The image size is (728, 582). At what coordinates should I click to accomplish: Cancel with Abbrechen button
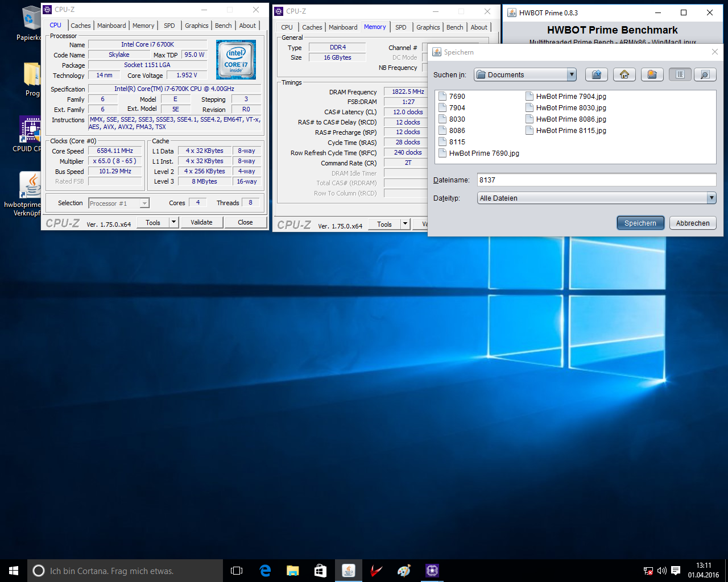tap(693, 223)
